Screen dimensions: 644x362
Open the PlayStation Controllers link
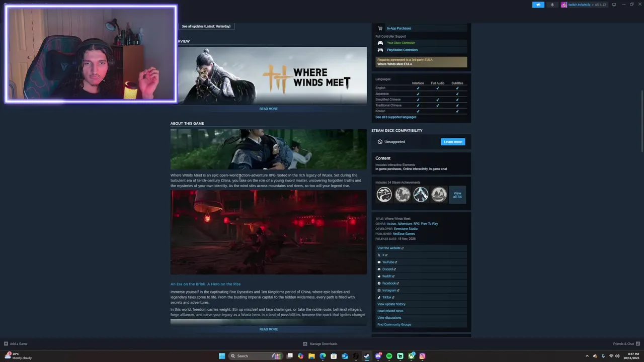[x=403, y=50]
